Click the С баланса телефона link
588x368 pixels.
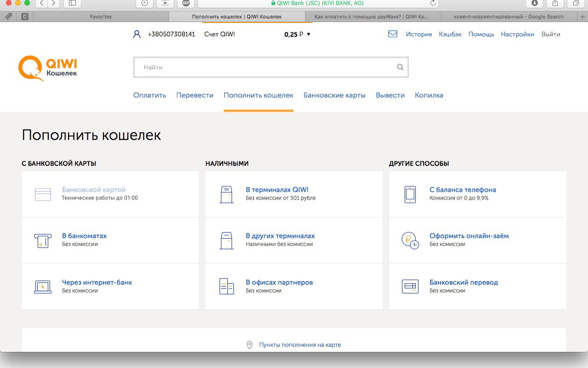(463, 190)
